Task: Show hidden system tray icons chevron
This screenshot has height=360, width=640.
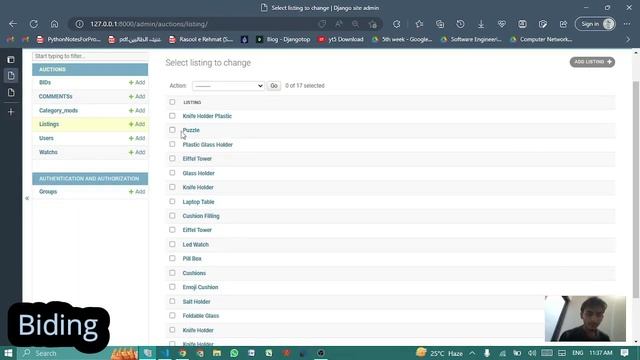Action: pos(472,353)
